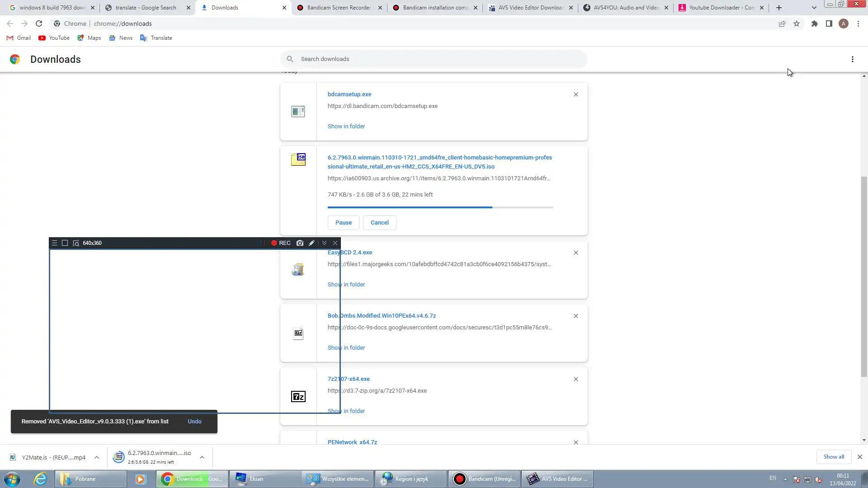Expand options arrow for Y2Mate mp4 download
Viewport: 868px width, 488px height.
pyautogui.click(x=97, y=457)
